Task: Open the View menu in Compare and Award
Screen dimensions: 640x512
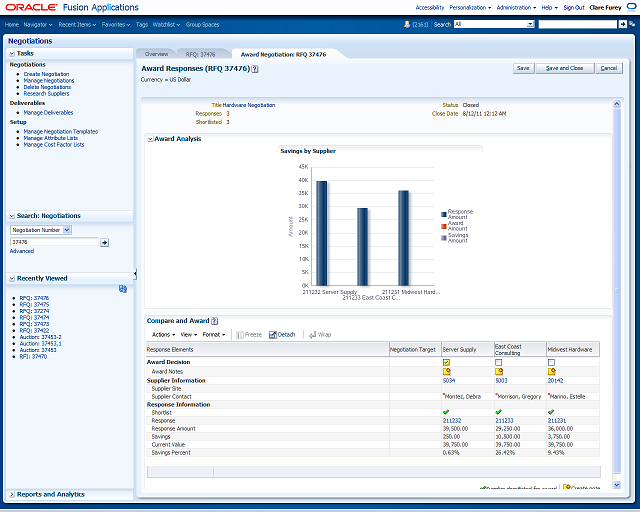Action: [189, 335]
